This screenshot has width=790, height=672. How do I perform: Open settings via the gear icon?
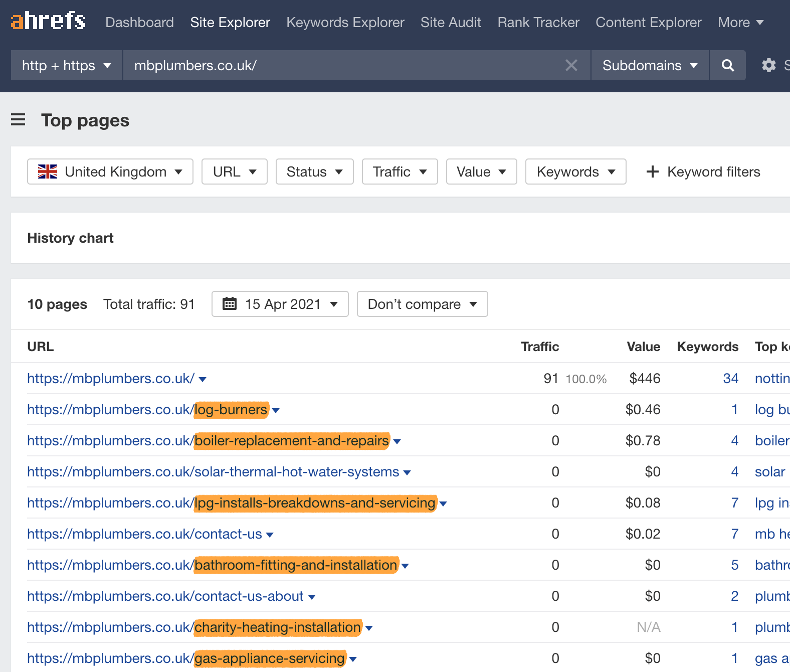768,65
